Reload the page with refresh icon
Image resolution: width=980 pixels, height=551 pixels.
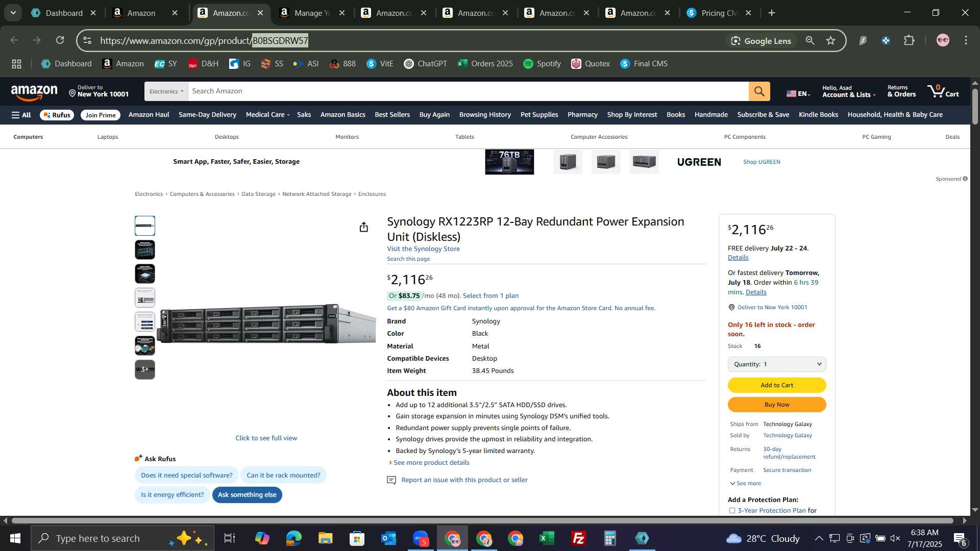(60, 40)
